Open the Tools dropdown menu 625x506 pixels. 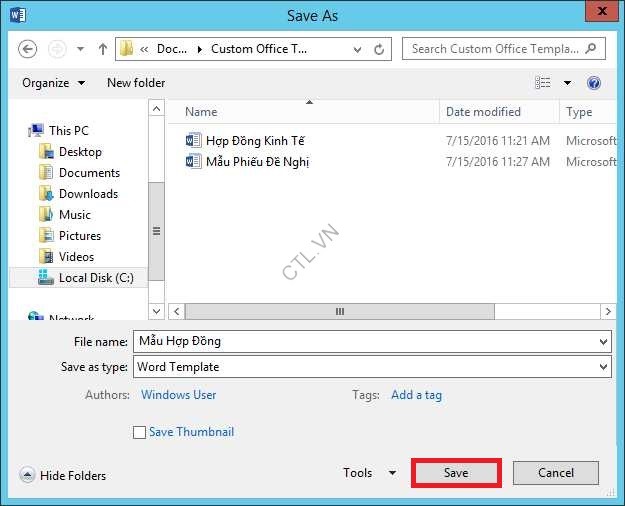(x=369, y=473)
